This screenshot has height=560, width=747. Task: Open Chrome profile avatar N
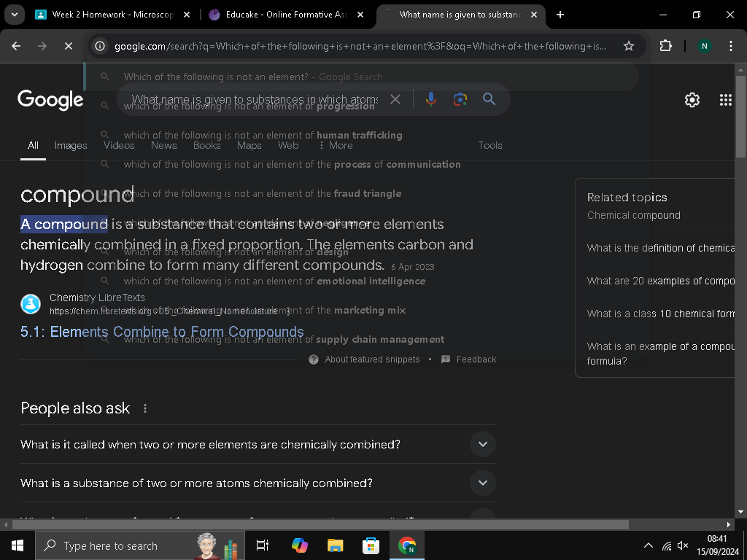coord(704,46)
